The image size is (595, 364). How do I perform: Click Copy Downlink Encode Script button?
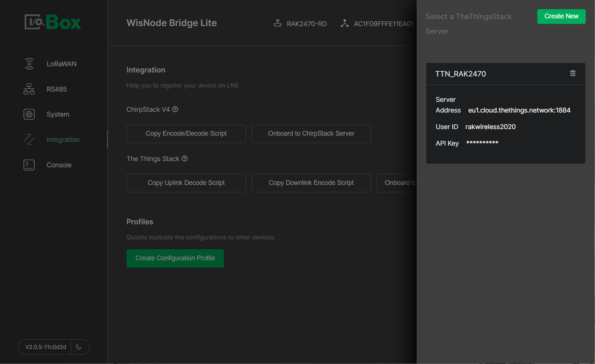click(311, 183)
